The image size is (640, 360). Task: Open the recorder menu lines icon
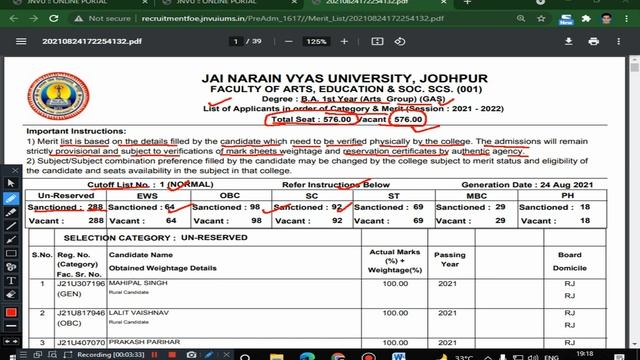point(23,355)
